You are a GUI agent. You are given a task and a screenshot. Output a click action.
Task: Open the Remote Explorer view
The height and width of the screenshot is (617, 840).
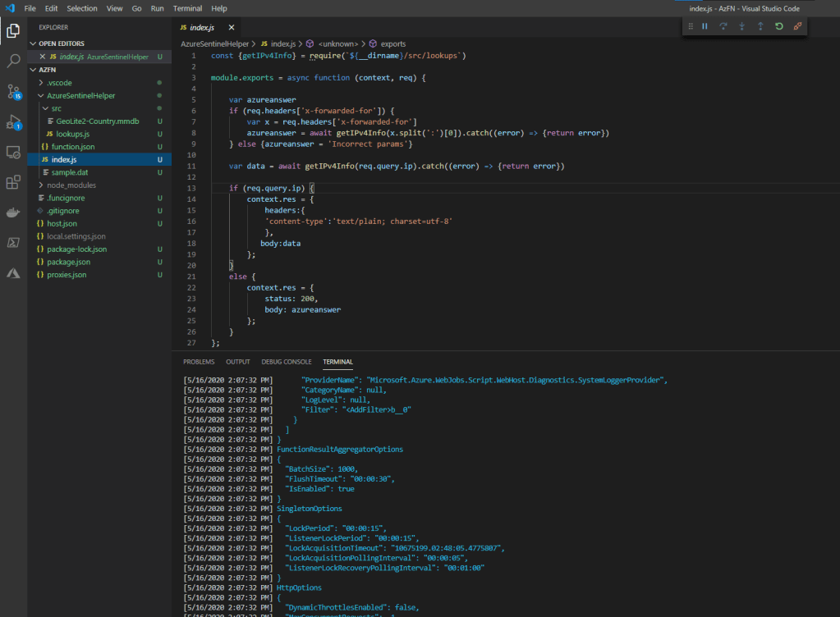[13, 152]
